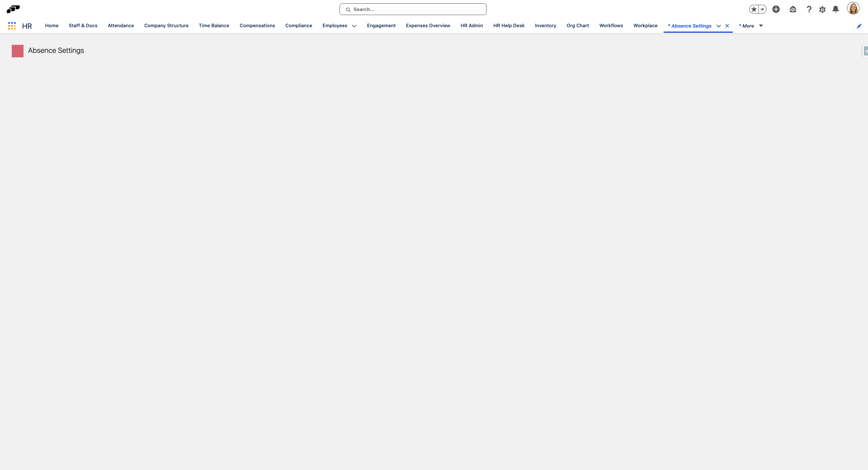Screen dimensions: 868x470
Task: Switch to the Time Balance tab
Action: [x=214, y=25]
